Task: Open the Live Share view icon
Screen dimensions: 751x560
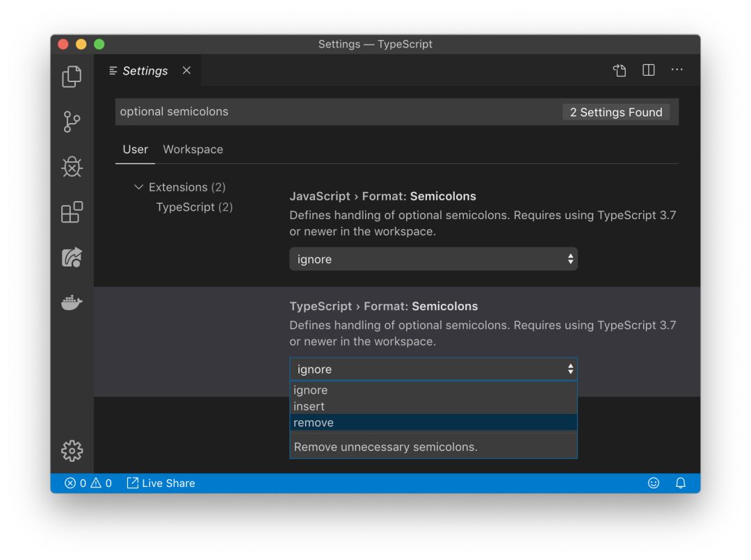Action: pos(72,257)
